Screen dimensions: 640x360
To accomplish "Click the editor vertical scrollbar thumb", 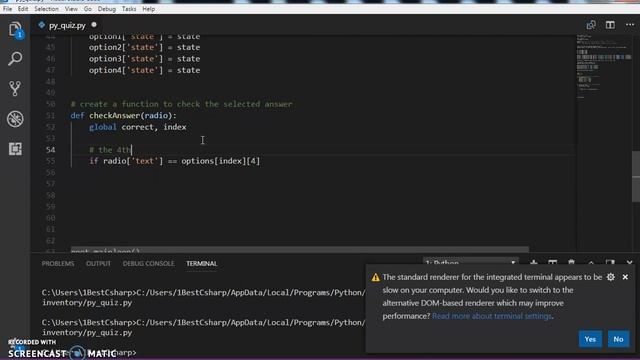I will coord(636,176).
